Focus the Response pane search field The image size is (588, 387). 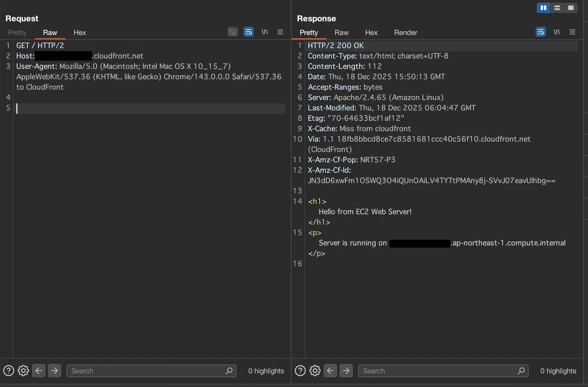click(443, 371)
